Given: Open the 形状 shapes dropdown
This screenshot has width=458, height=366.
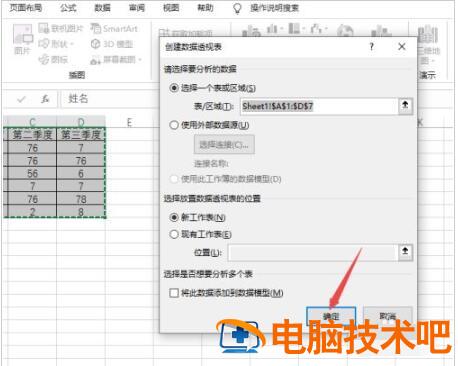Looking at the screenshot, I should [x=56, y=44].
